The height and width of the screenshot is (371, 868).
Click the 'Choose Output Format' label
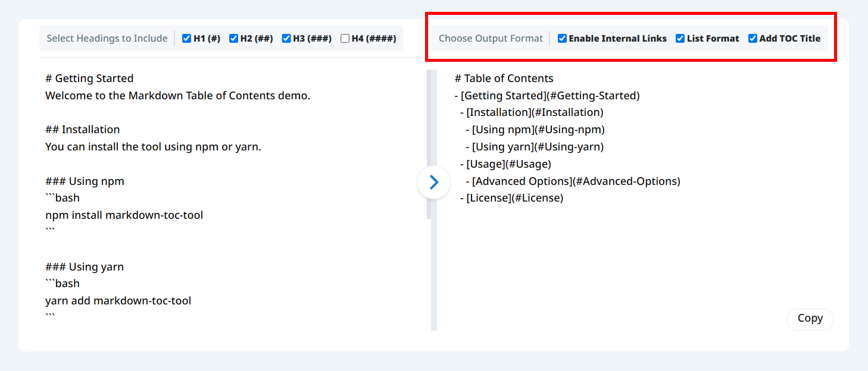(x=491, y=39)
